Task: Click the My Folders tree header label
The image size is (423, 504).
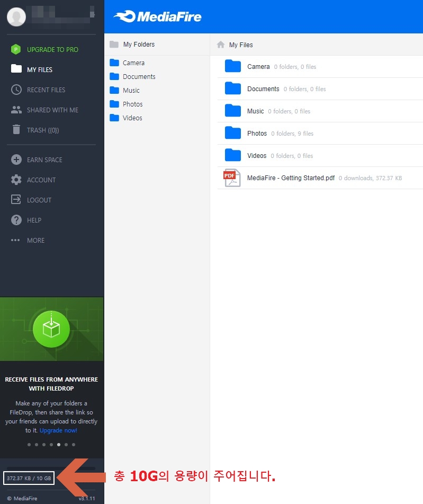Action: pos(139,45)
